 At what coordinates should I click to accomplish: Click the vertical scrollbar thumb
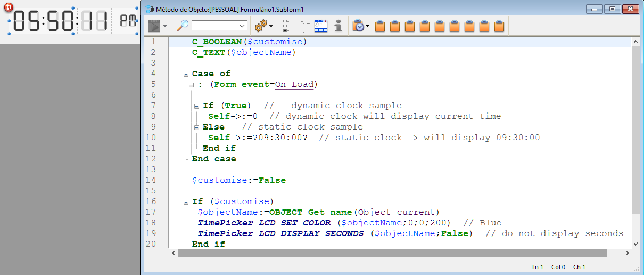pyautogui.click(x=635, y=130)
